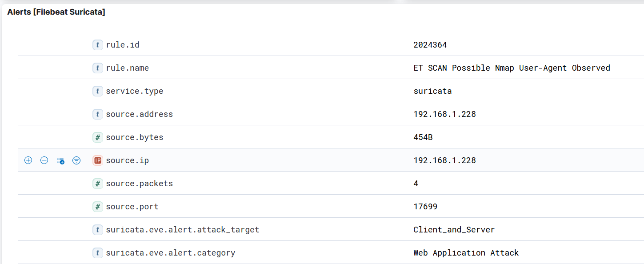Toggle source.ip column in table icon
This screenshot has height=264, width=644.
[x=61, y=160]
